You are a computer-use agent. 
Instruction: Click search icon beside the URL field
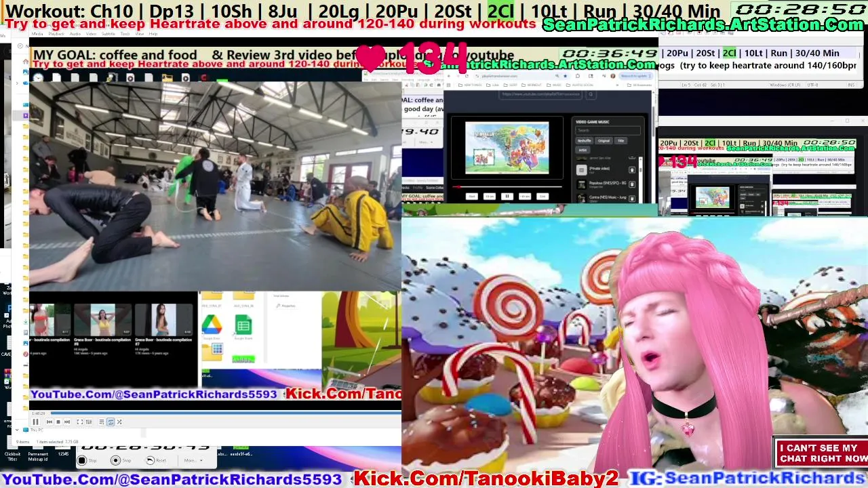(591, 94)
